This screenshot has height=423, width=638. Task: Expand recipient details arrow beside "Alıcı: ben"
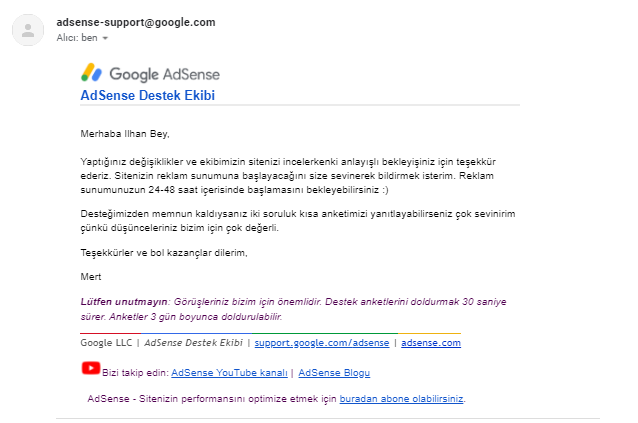point(105,38)
